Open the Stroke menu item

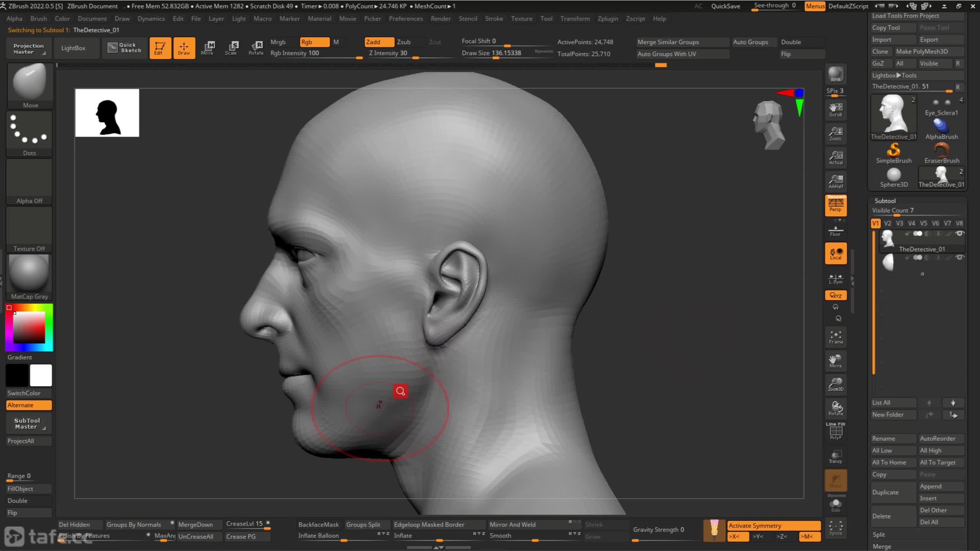[x=494, y=18]
